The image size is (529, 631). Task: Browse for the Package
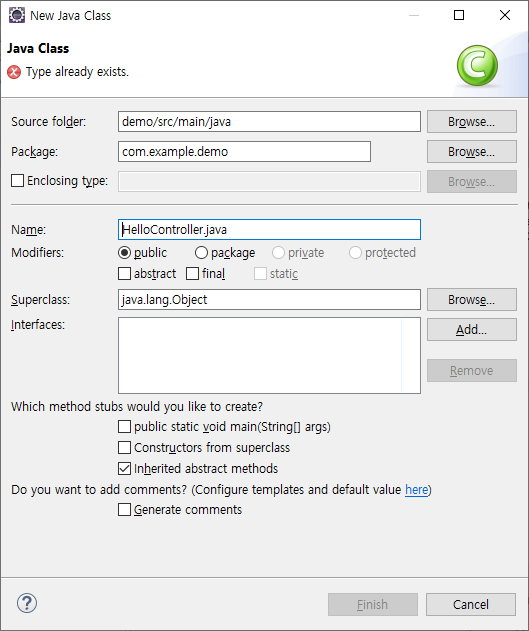472,151
